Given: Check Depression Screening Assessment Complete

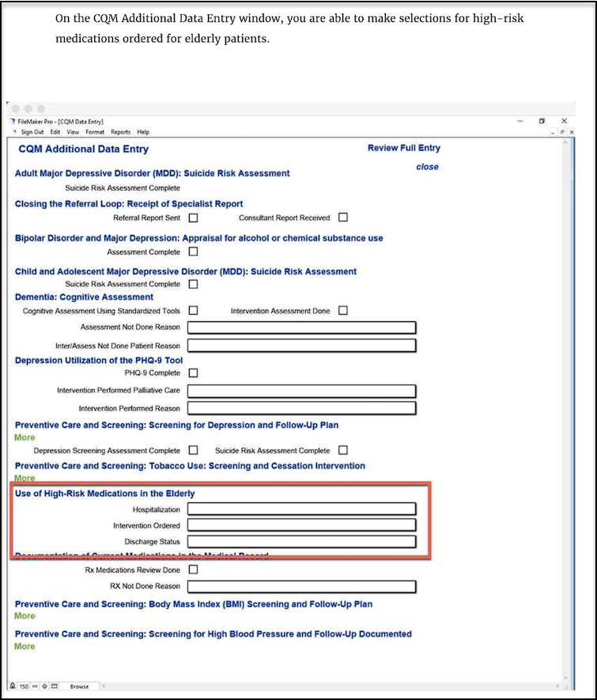Looking at the screenshot, I should (193, 450).
